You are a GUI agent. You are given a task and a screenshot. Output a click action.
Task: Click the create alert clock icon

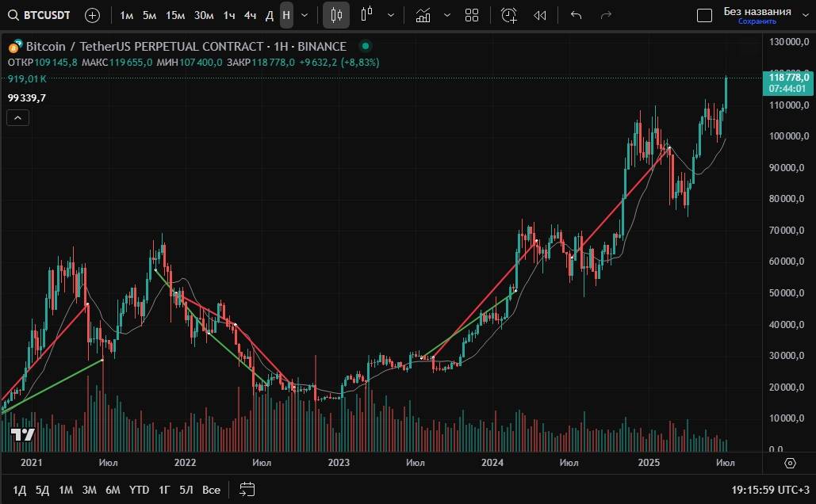[509, 15]
